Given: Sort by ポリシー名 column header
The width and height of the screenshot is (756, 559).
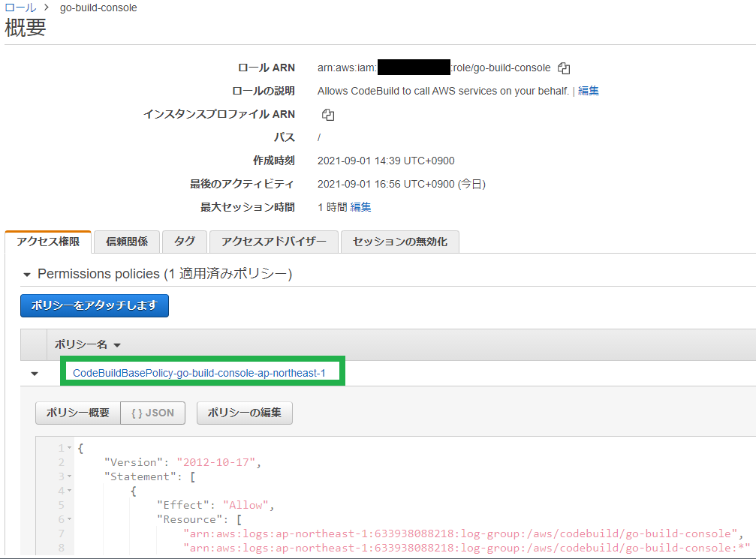Looking at the screenshot, I should [87, 344].
